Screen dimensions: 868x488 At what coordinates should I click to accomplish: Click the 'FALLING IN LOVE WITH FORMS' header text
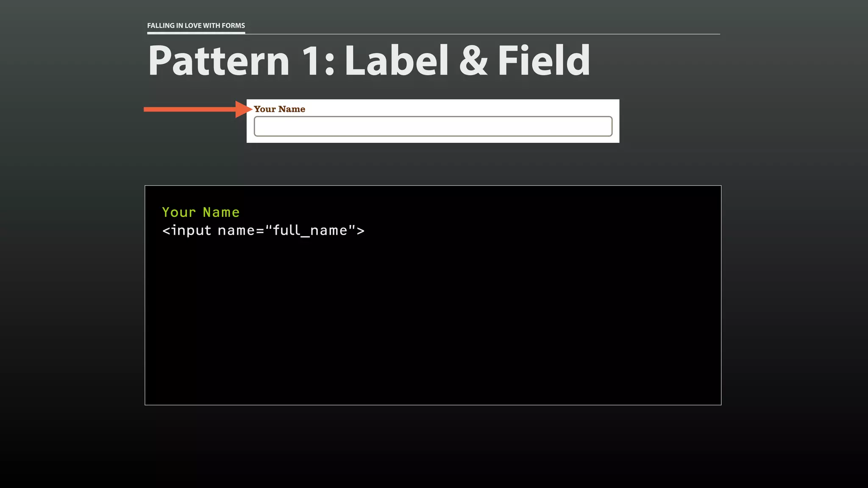[196, 25]
